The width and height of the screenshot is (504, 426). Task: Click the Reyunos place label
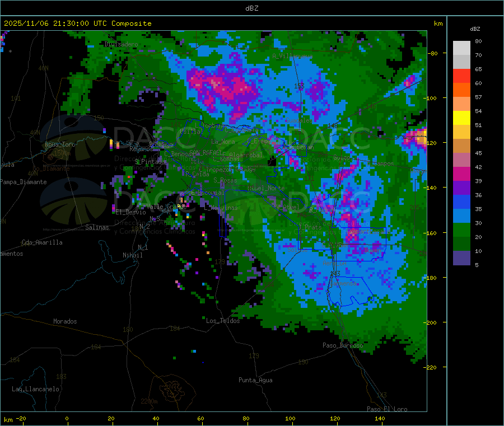(x=141, y=149)
